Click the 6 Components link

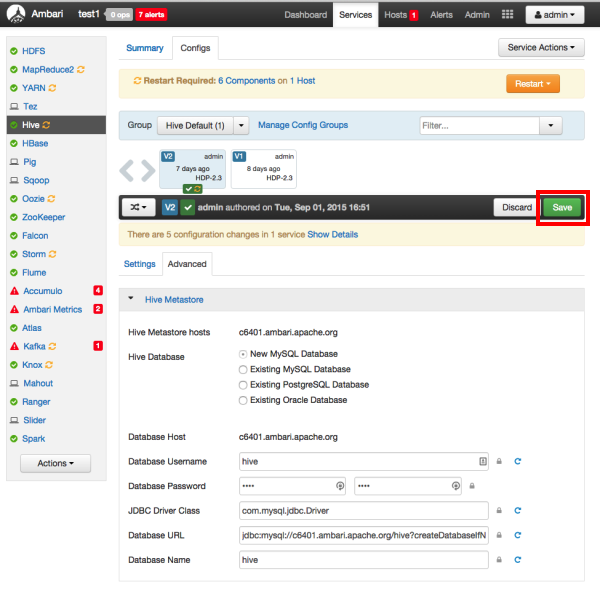click(x=246, y=81)
